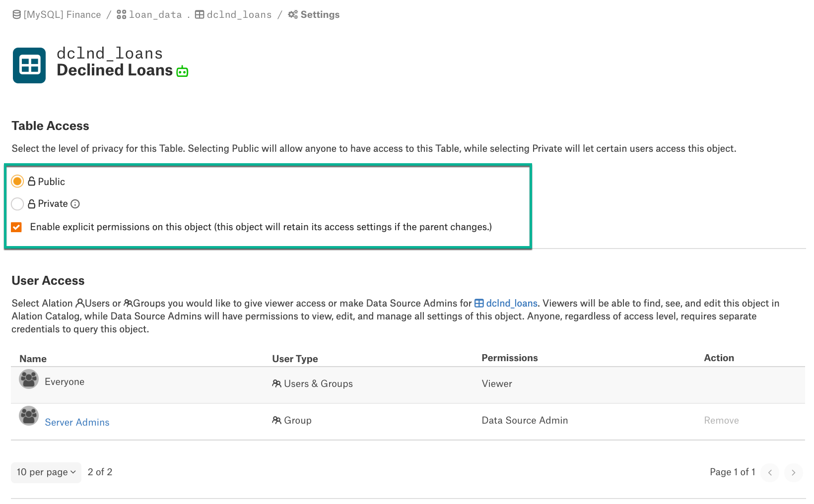Click the Permissions column header

510,358
